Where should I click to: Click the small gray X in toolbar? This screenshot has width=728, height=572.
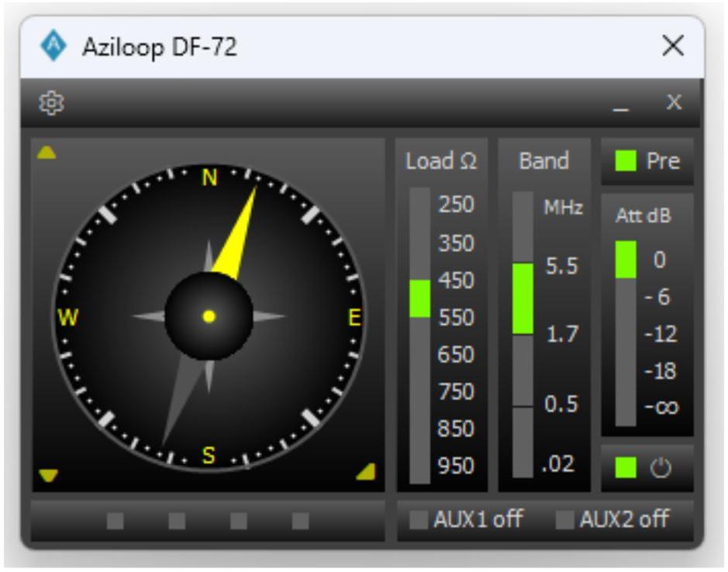pyautogui.click(x=674, y=102)
